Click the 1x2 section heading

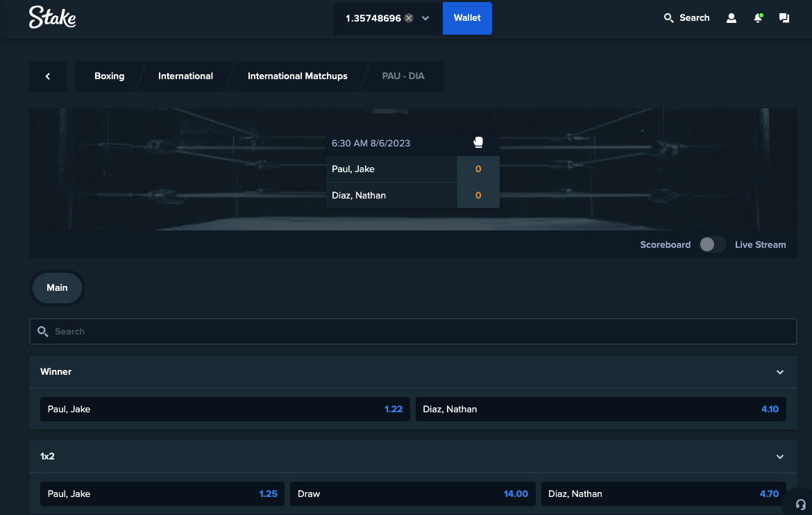47,457
